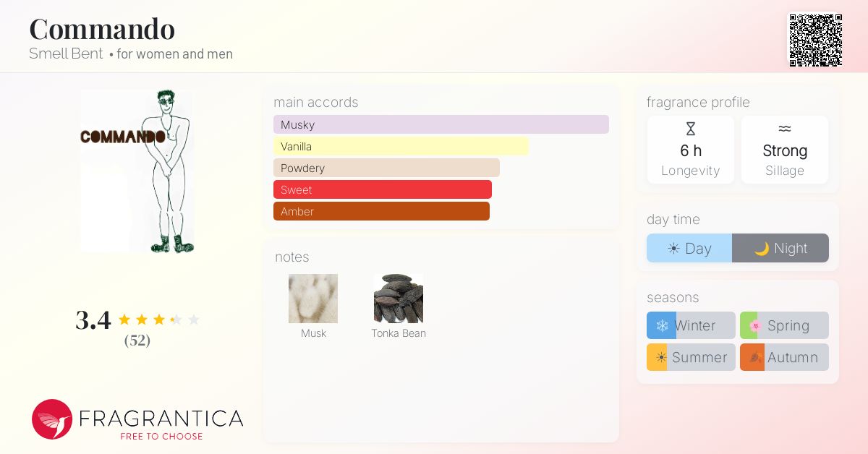Viewport: 868px width, 454px height.
Task: Click the FRAGRANTICA wordmark text
Action: [x=161, y=418]
